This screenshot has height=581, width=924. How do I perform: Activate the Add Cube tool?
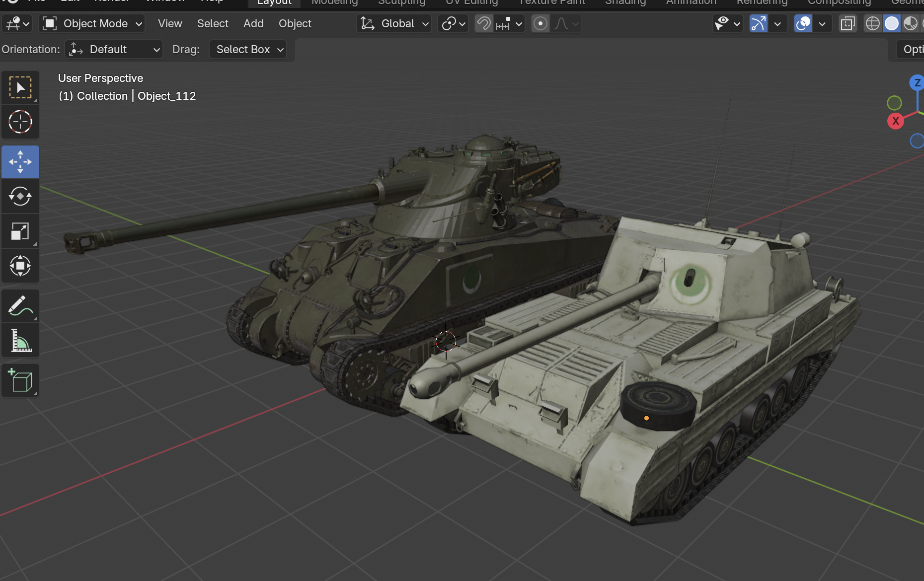20,380
